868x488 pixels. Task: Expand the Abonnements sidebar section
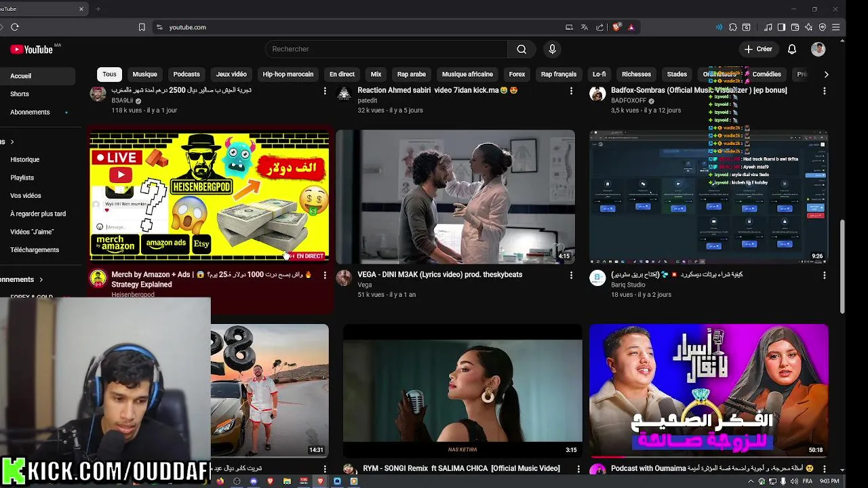(x=41, y=279)
